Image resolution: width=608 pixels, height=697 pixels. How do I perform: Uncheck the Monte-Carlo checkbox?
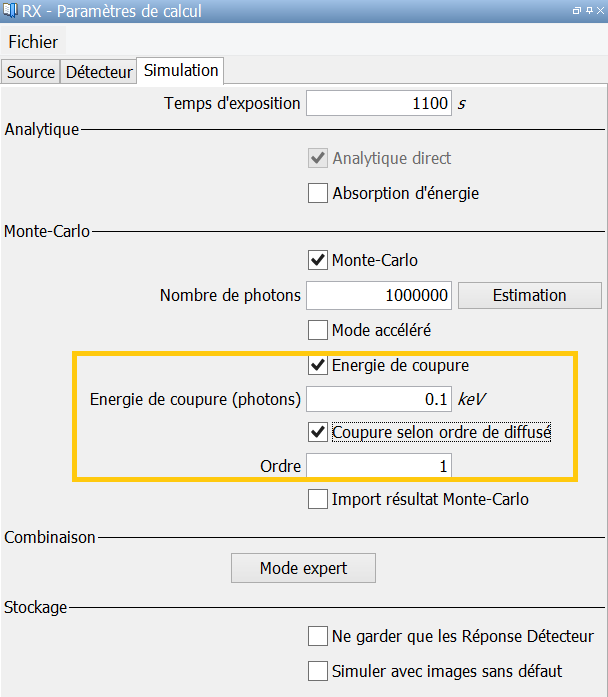tap(318, 260)
